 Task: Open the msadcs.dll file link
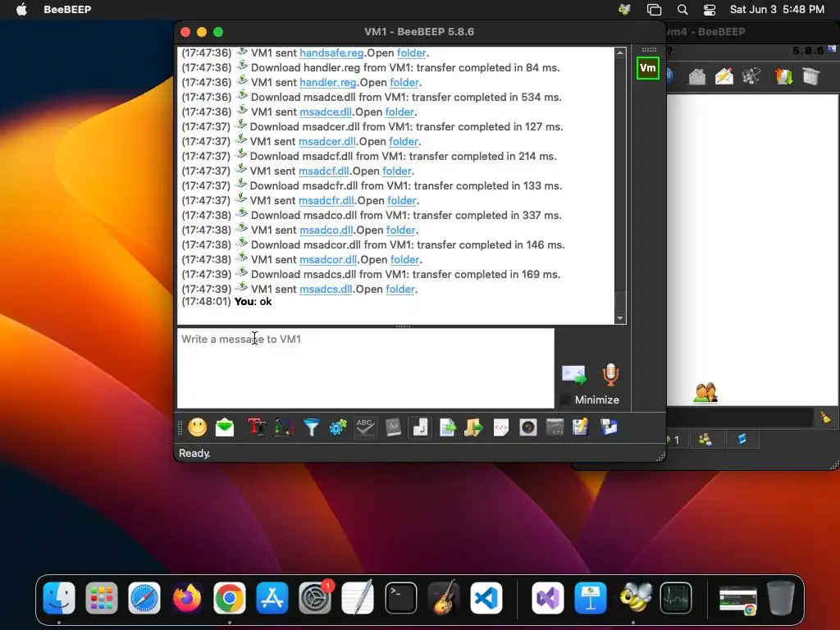[326, 290]
